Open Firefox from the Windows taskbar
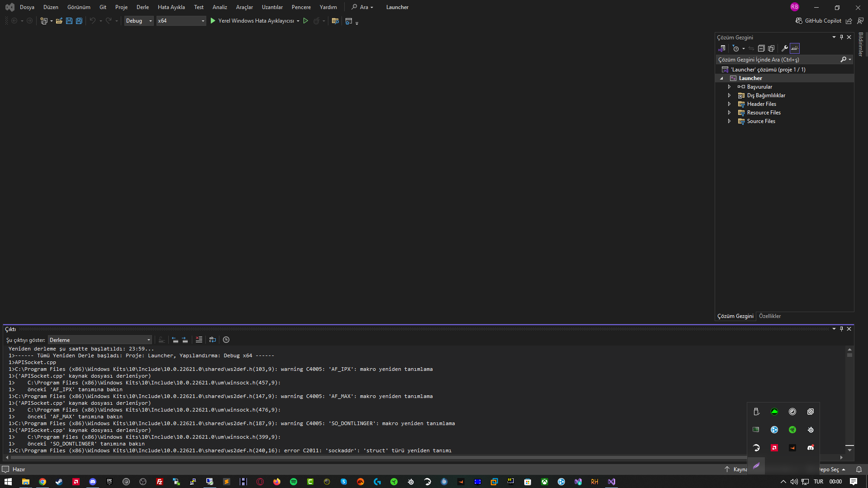Screen dimensions: 868x488 (x=277, y=482)
